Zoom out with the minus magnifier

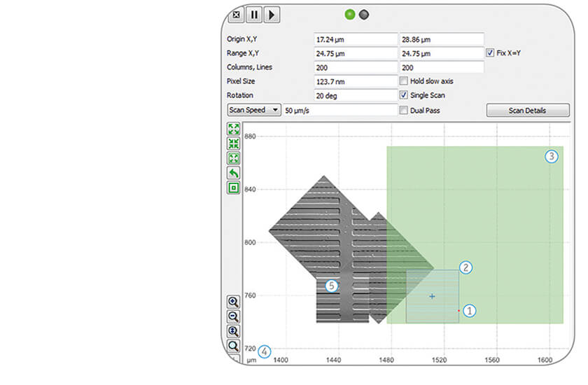click(234, 316)
